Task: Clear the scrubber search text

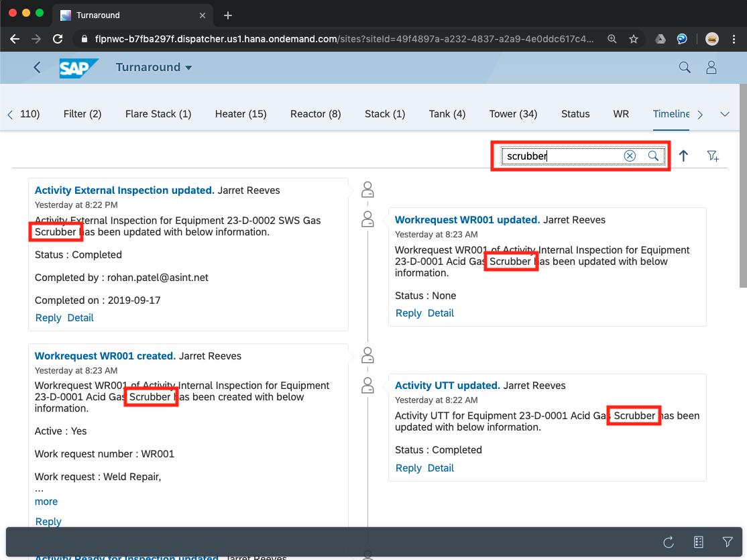Action: click(x=630, y=156)
